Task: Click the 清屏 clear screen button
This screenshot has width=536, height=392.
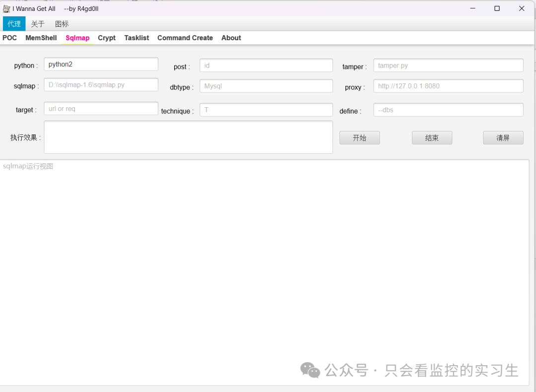Action: pyautogui.click(x=503, y=138)
